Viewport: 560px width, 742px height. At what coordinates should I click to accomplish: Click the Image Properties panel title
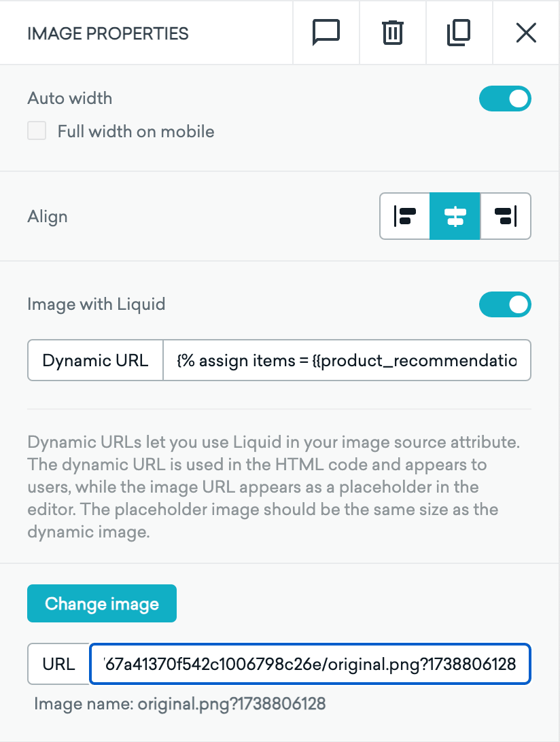(x=108, y=33)
